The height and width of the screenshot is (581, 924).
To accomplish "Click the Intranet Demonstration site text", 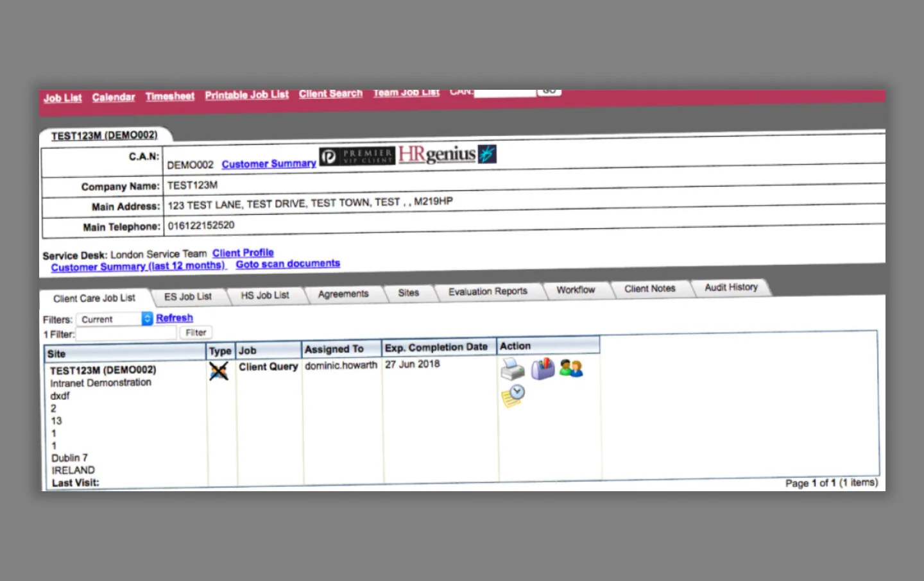I will [101, 383].
